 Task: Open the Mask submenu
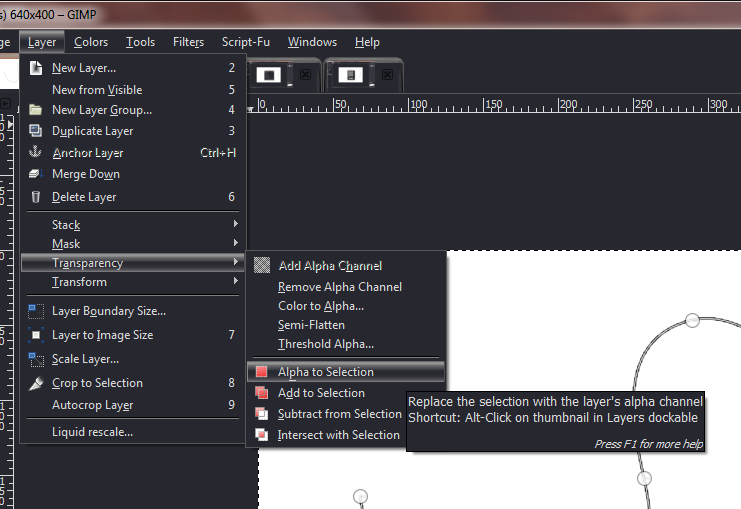click(133, 244)
